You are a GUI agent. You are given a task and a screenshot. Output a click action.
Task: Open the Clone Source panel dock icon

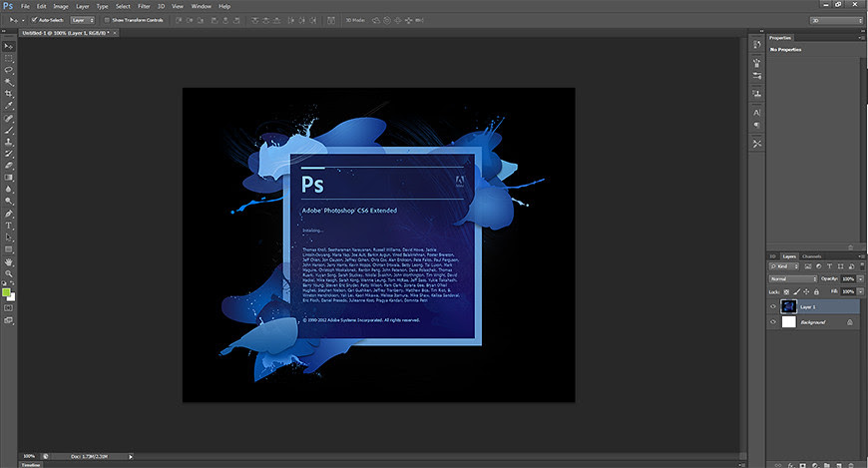[x=756, y=94]
